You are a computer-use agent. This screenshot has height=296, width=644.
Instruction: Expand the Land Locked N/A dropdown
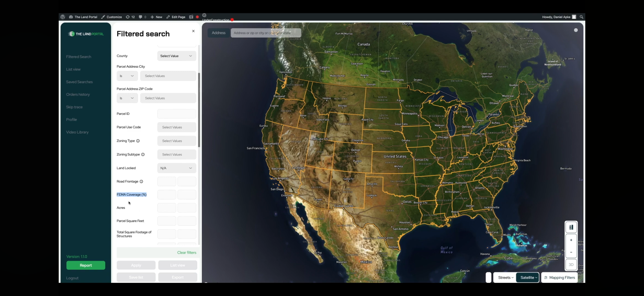(x=177, y=168)
